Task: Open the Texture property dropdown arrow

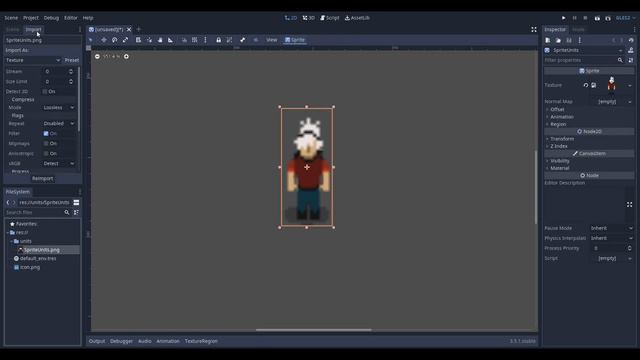Action: (x=630, y=85)
